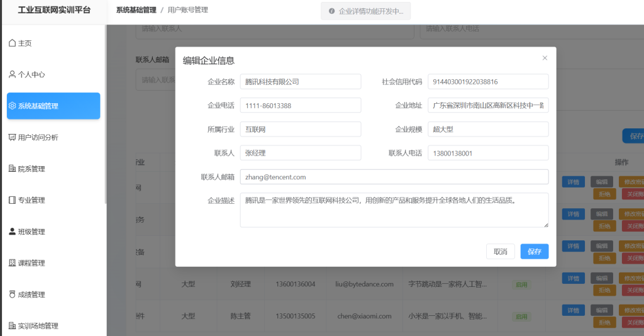The width and height of the screenshot is (644, 336).
Task: Click the 取消 button in dialog
Action: [501, 252]
